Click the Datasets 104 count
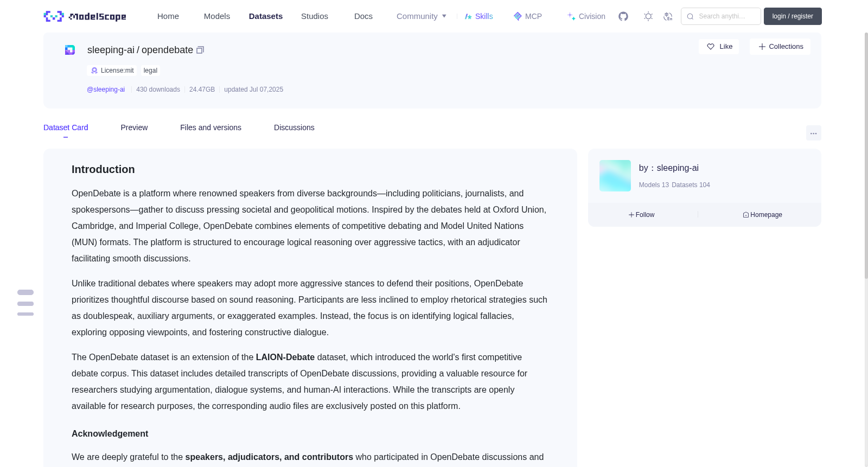The height and width of the screenshot is (467, 868). point(691,185)
